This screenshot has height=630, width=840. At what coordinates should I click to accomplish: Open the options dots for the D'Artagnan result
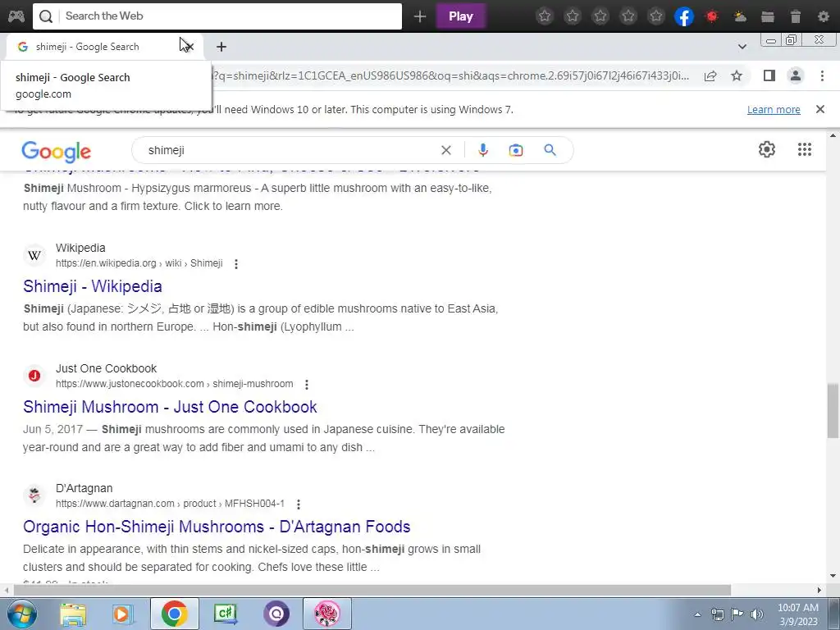point(299,504)
